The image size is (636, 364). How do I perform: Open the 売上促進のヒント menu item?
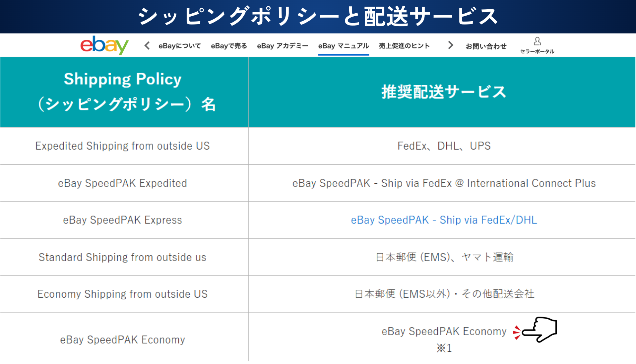click(x=404, y=46)
